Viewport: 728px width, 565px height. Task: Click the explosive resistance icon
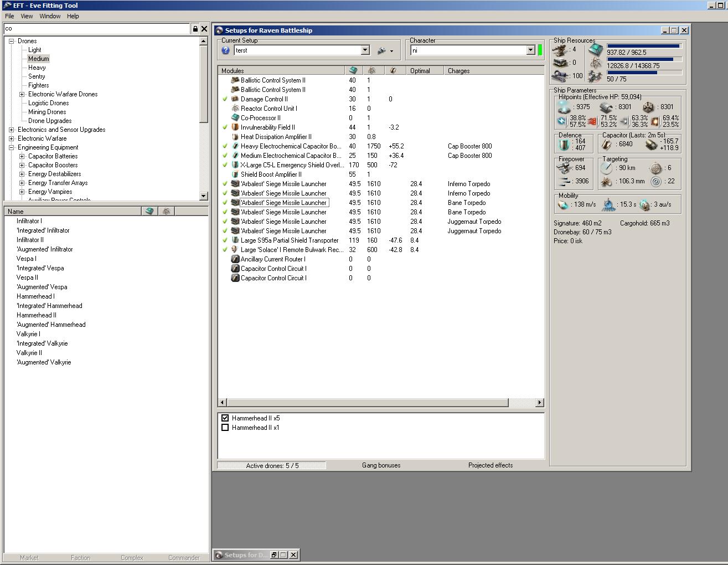[x=655, y=121]
